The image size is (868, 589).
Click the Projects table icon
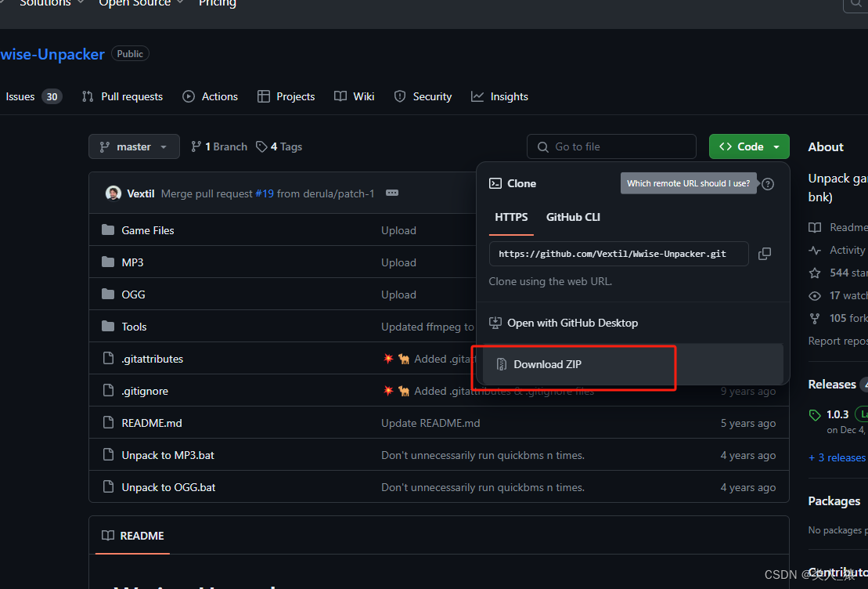coord(264,96)
